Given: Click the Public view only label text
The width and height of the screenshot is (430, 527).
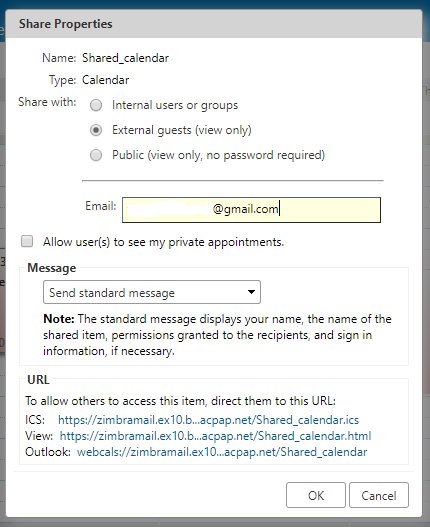Looking at the screenshot, I should coord(219,155).
